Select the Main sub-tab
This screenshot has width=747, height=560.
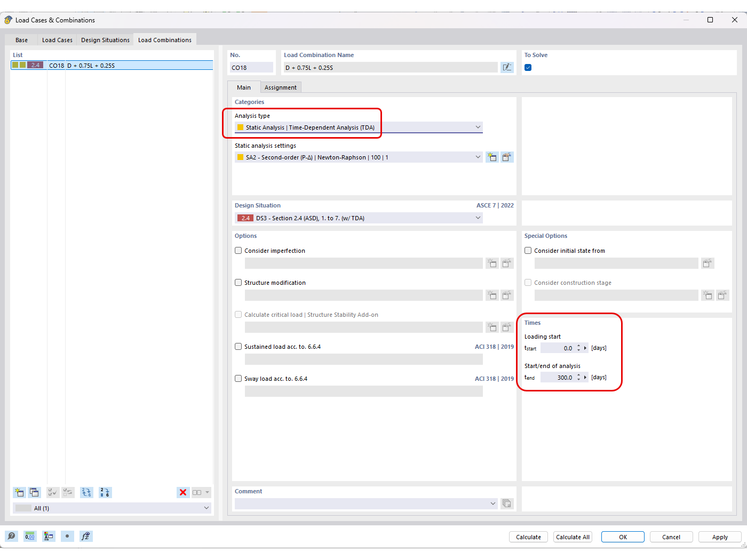244,87
